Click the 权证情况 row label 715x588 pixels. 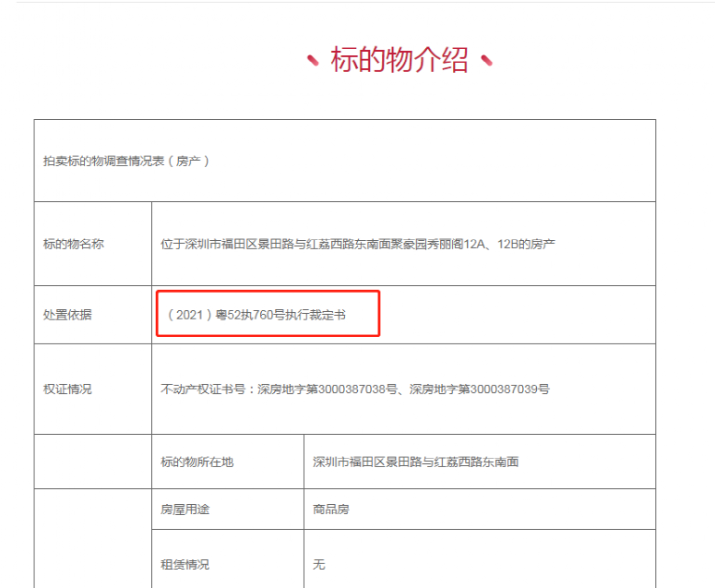click(x=67, y=389)
